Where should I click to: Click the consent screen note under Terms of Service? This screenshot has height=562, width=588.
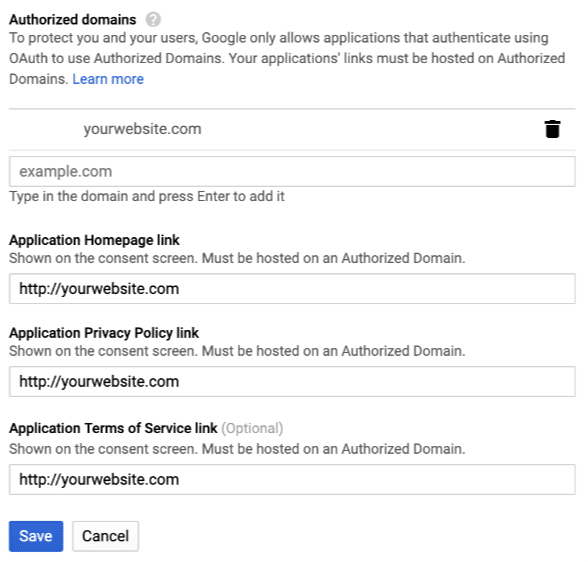(237, 449)
